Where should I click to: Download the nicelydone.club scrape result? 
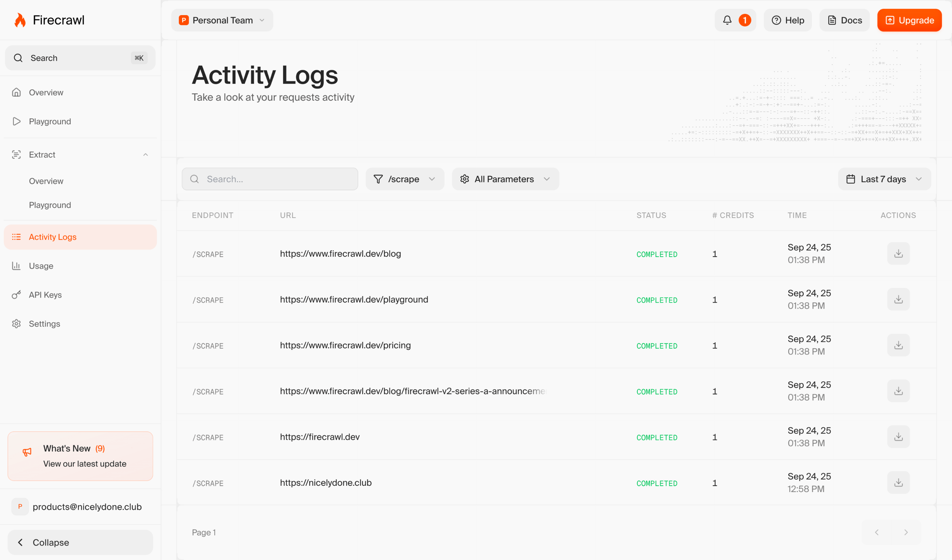point(898,483)
